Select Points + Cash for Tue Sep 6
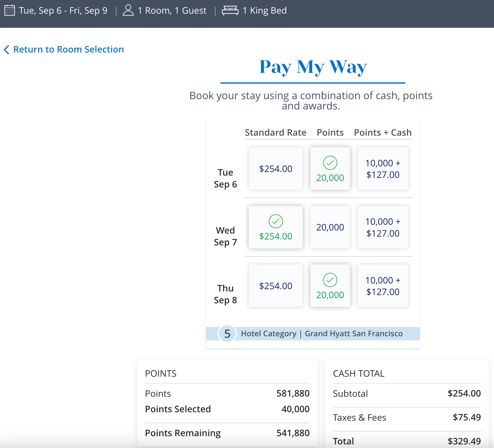494x448 pixels. pos(382,169)
